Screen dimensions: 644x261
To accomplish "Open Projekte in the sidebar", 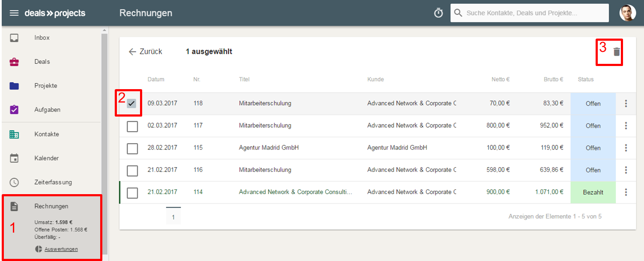I will (x=51, y=86).
